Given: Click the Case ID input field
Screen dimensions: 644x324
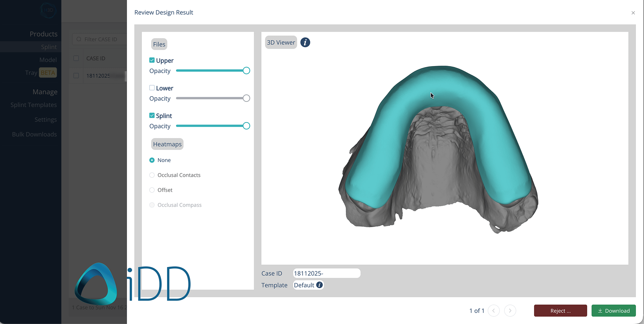Looking at the screenshot, I should 326,273.
